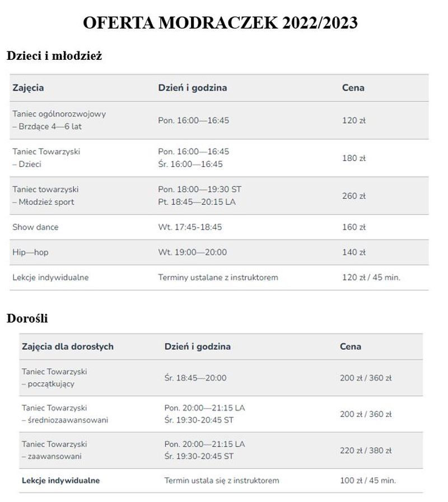Select Wt. 19:00—20:00 schedule cell

(192, 252)
